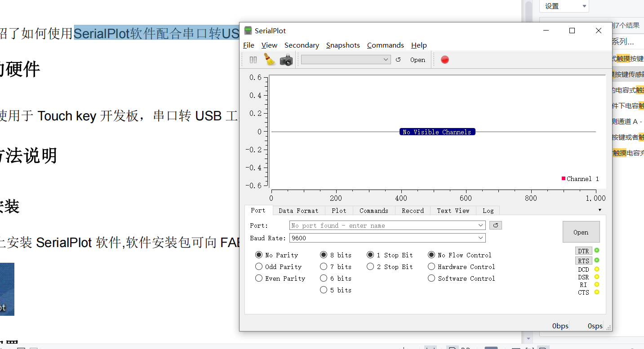Viewport: 644px width, 349px height.
Task: Click the SerialPlot title bar app icon
Action: coord(248,31)
